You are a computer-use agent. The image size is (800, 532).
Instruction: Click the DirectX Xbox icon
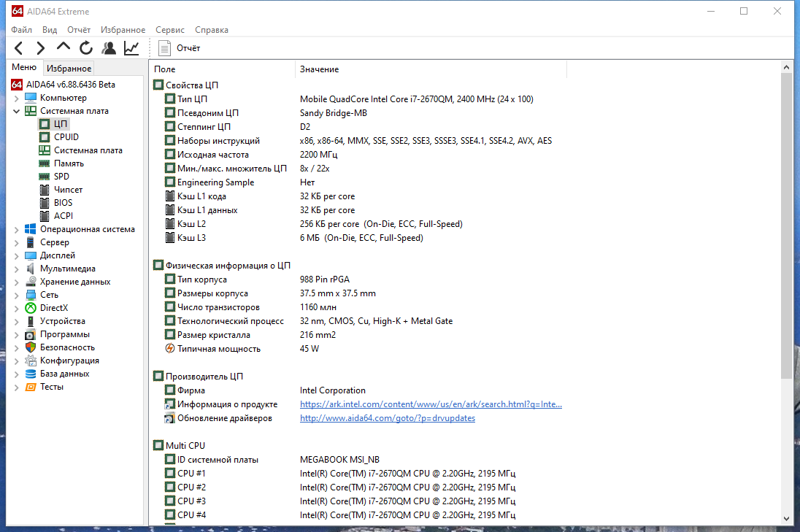pyautogui.click(x=31, y=308)
